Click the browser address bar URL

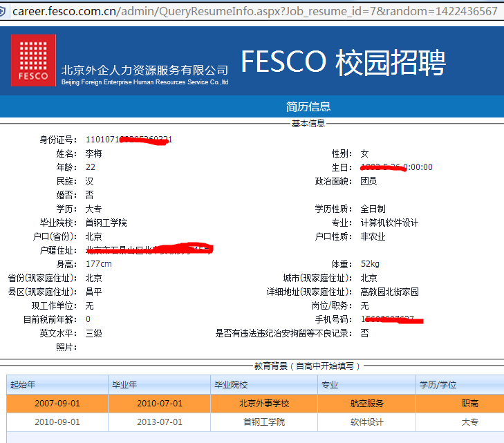(x=255, y=11)
